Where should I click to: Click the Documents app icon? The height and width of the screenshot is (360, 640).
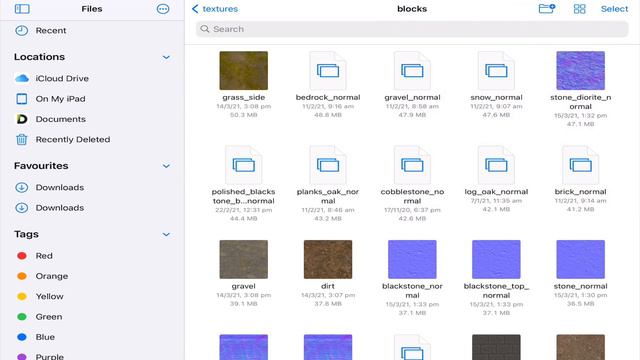click(x=22, y=119)
